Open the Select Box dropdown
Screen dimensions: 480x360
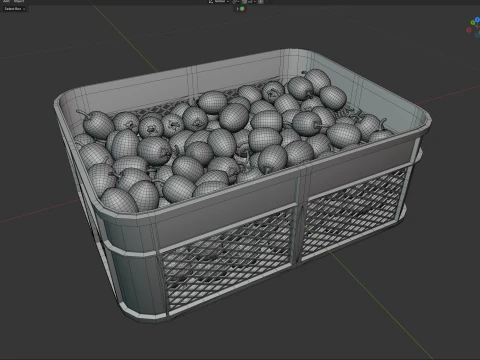tap(14, 9)
